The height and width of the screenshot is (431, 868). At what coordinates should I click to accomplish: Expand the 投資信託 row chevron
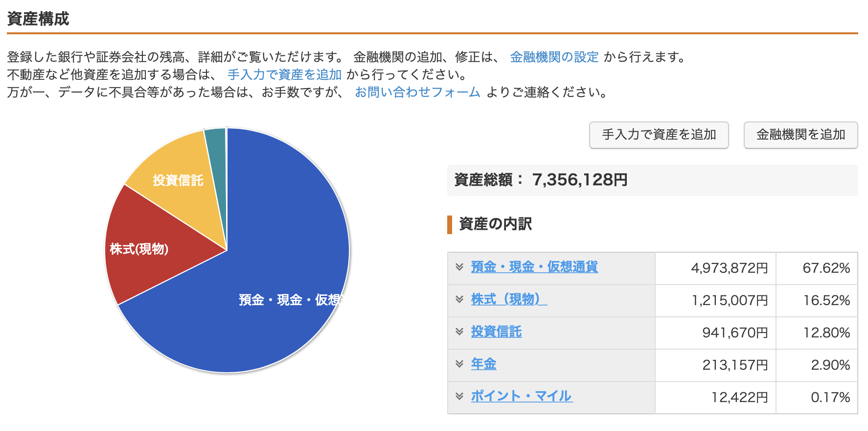point(459,332)
